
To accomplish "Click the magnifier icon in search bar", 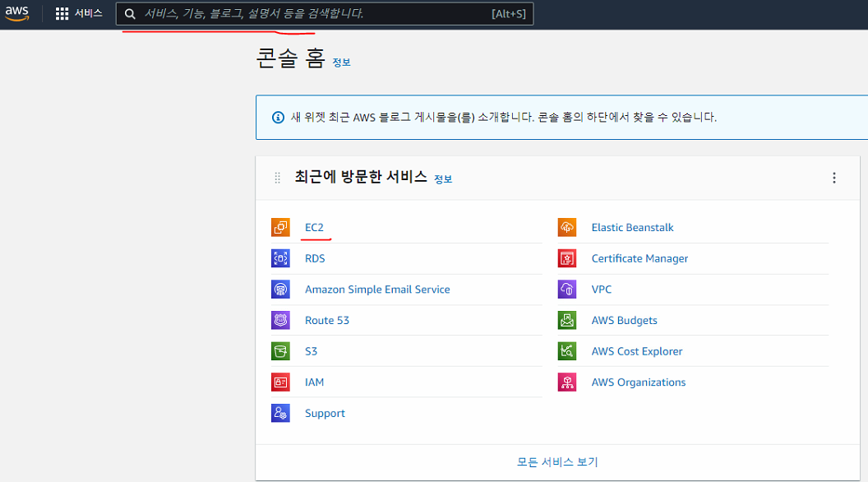I will pos(130,14).
